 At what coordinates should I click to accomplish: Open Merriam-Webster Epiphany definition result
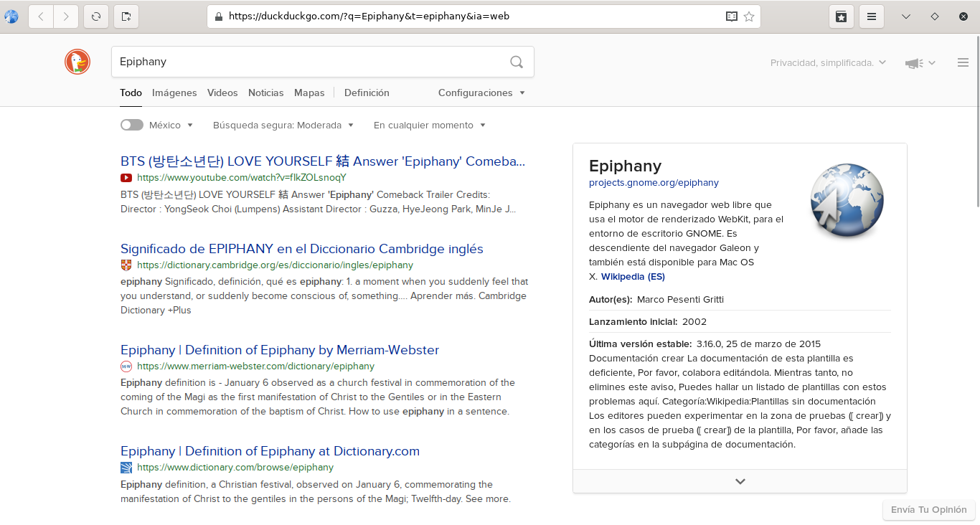(280, 350)
